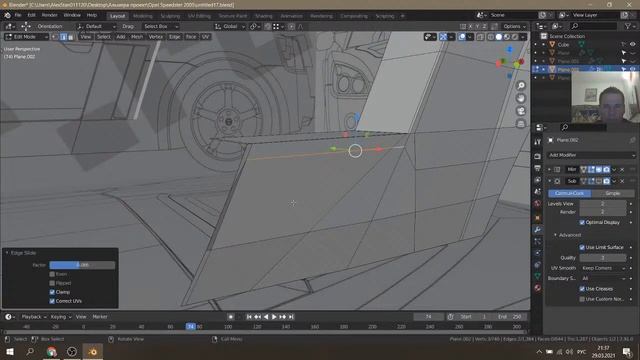The image size is (640, 360).
Task: Open the Render menu
Action: click(49, 15)
